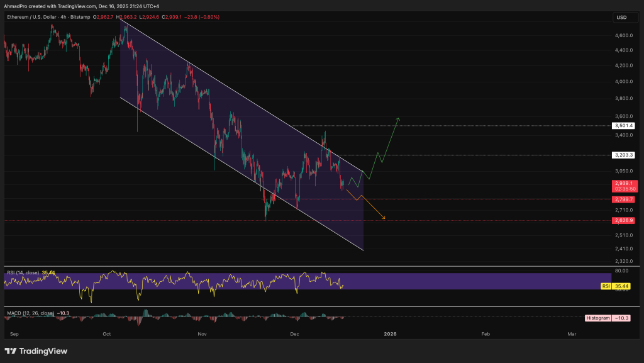This screenshot has width=644, height=363.
Task: Click the MACD (12, 26, close) indicator legend
Action: point(29,313)
